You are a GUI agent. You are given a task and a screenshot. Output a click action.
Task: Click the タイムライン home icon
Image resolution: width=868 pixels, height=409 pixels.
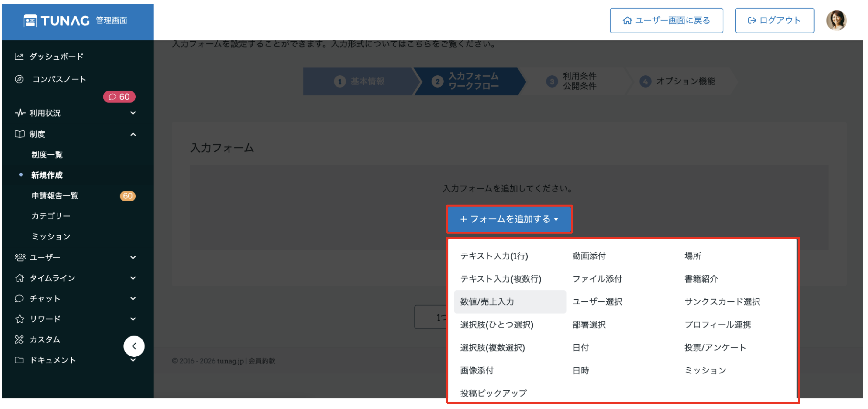coord(19,278)
